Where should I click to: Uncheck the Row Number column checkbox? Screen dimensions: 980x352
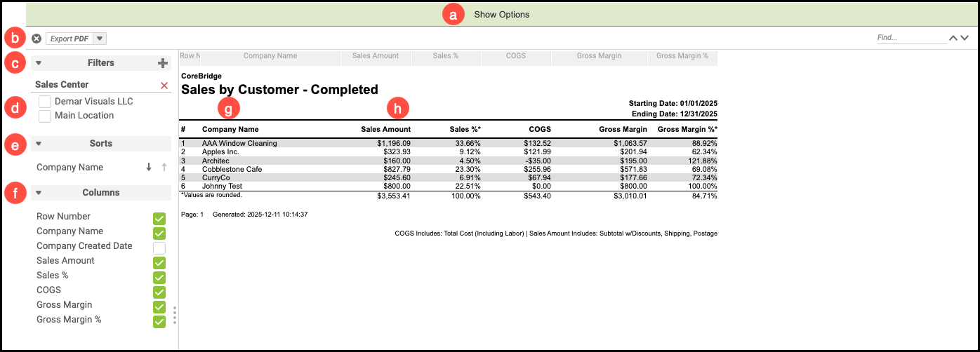[159, 219]
